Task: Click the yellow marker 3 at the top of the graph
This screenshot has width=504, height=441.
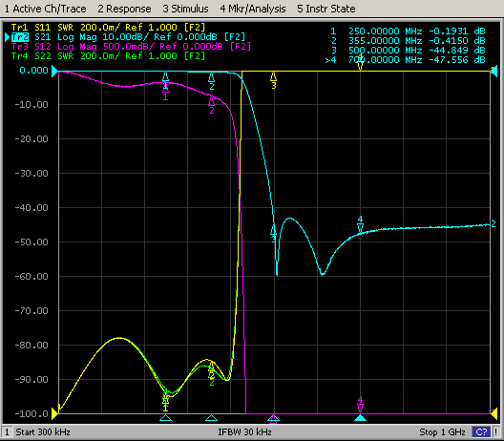Action: click(x=274, y=80)
